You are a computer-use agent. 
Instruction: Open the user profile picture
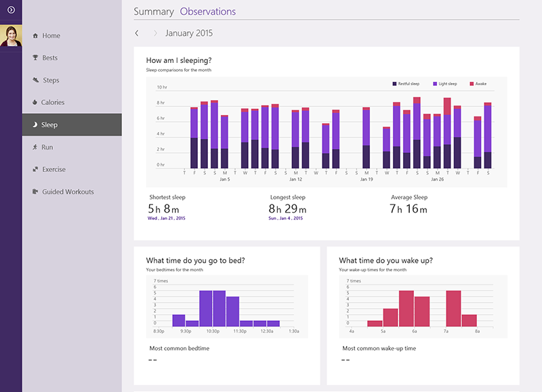tap(11, 36)
